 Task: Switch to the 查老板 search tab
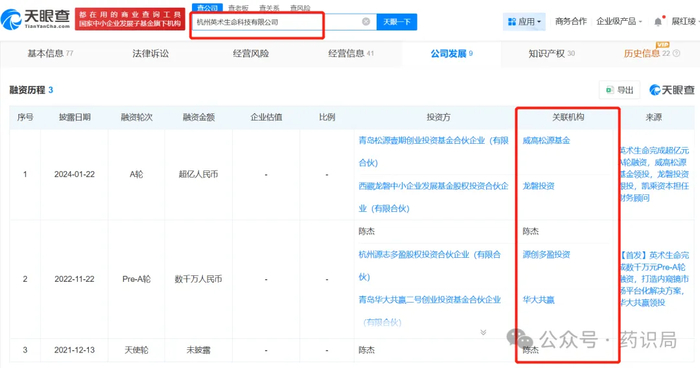coord(238,8)
